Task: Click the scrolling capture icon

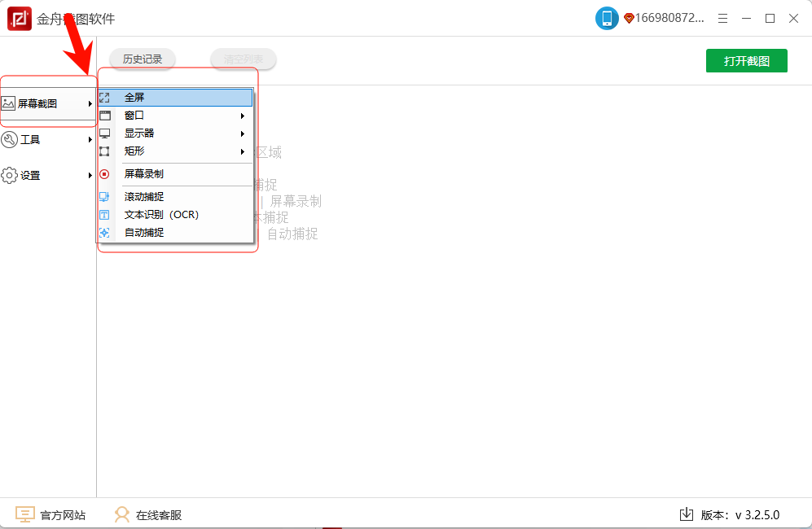Action: click(104, 197)
